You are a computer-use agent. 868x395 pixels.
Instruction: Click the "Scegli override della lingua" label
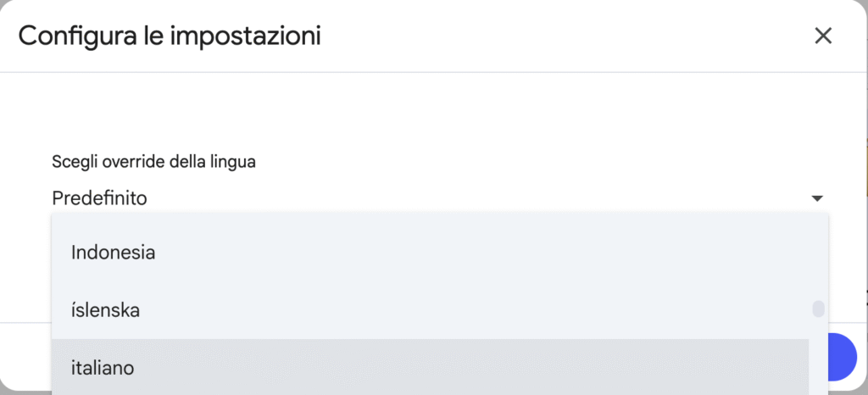click(x=153, y=161)
